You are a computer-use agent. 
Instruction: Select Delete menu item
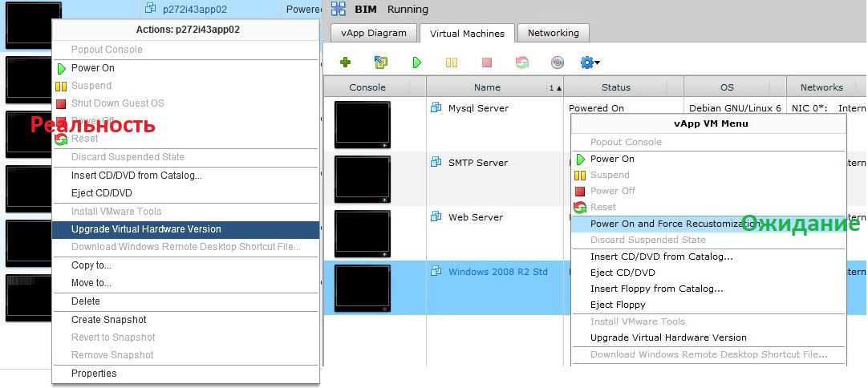[x=185, y=301]
